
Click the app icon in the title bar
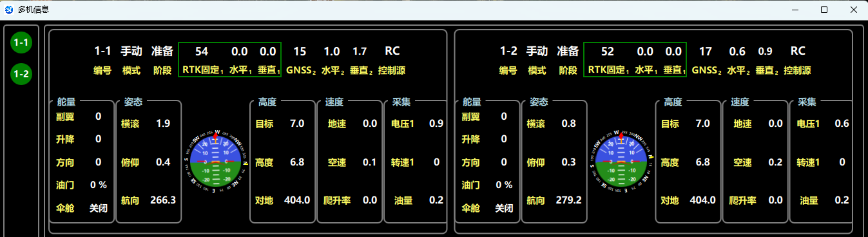9,10
